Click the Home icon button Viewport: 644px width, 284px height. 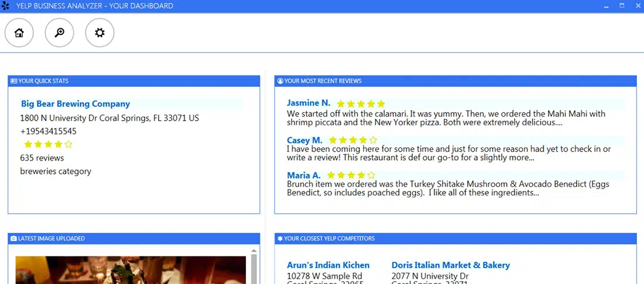pyautogui.click(x=19, y=33)
